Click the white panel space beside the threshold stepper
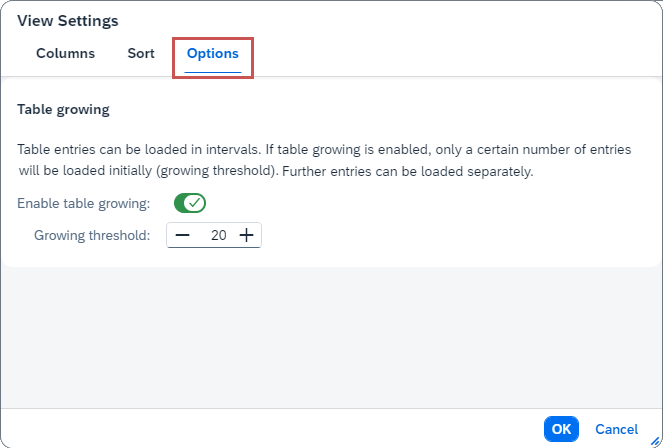 click(x=450, y=235)
